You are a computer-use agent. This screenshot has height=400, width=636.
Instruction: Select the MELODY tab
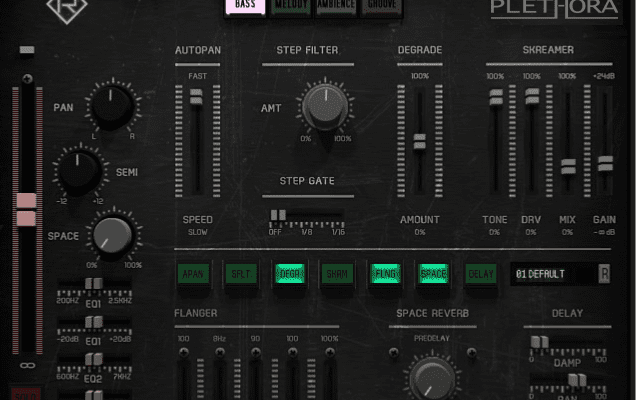[x=290, y=7]
